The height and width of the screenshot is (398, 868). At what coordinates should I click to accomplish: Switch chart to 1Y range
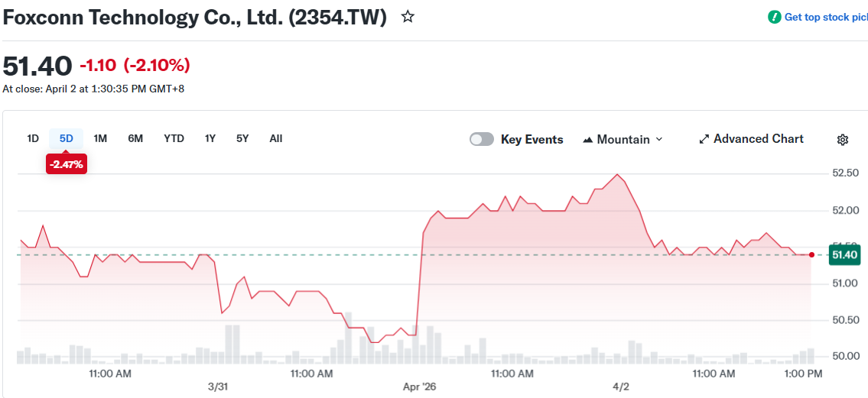210,139
